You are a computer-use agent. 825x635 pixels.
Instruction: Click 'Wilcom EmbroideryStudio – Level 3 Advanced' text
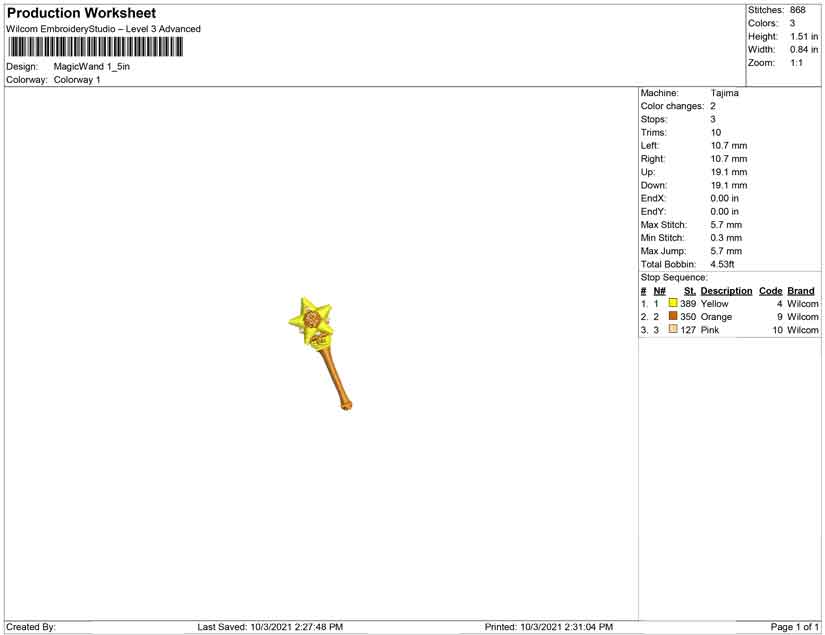pyautogui.click(x=103, y=29)
